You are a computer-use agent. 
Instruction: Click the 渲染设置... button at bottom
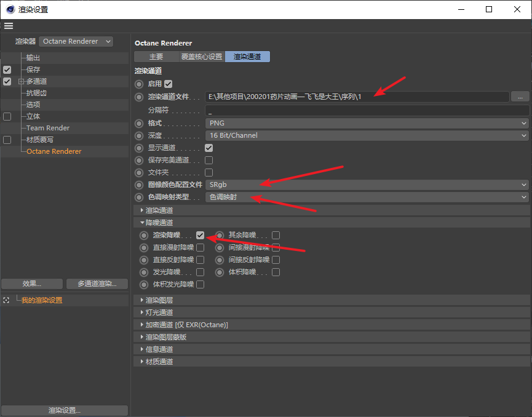(65, 410)
